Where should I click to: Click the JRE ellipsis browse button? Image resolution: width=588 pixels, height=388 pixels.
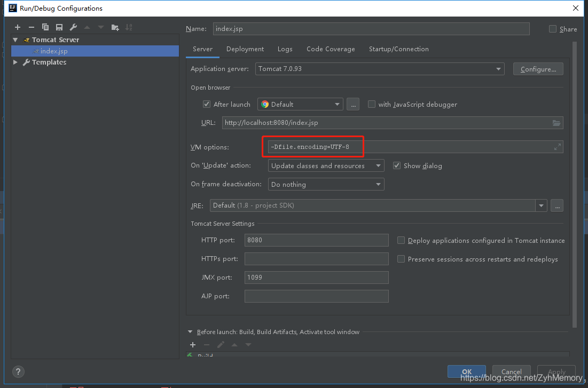pos(557,205)
